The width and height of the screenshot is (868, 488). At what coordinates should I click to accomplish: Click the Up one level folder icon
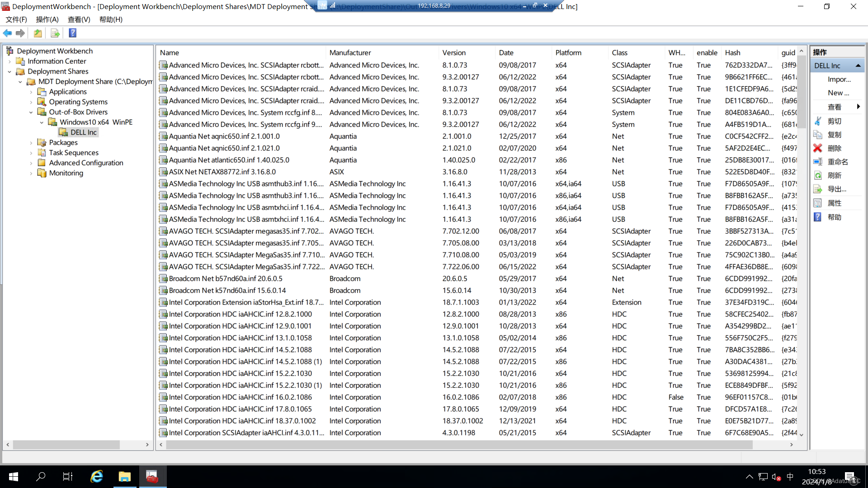pos(38,33)
